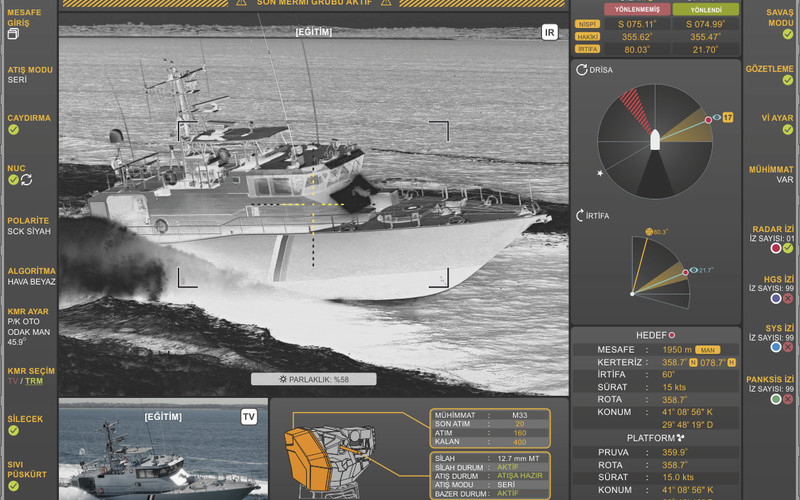Click the TV badge on small video

point(248,417)
